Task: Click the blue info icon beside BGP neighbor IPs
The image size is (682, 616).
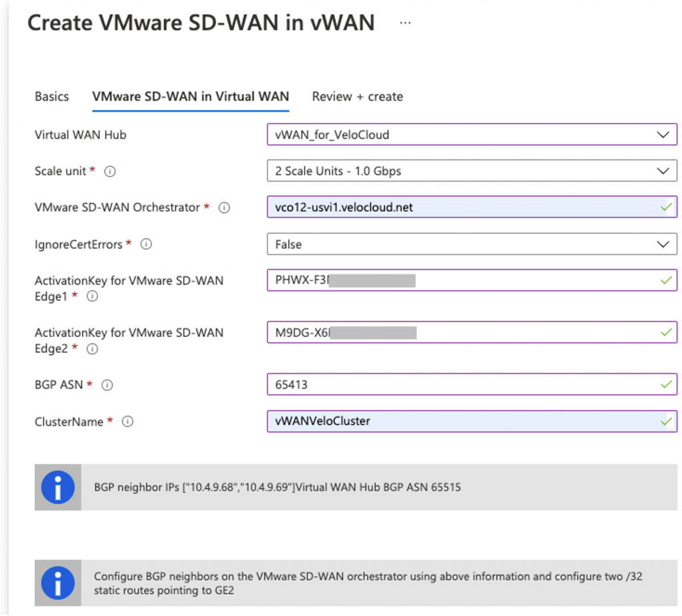Action: [x=58, y=487]
